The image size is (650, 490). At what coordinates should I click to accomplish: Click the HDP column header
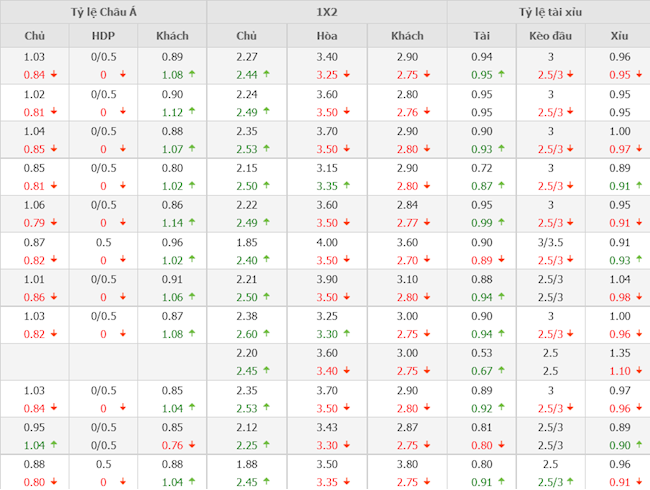(103, 36)
